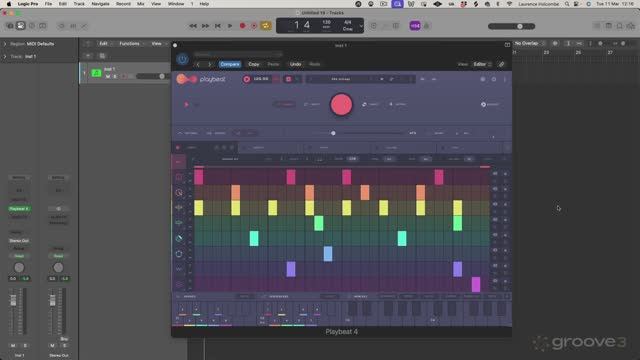Open the List Editors icon
This screenshot has height=360, width=640.
tap(597, 26)
